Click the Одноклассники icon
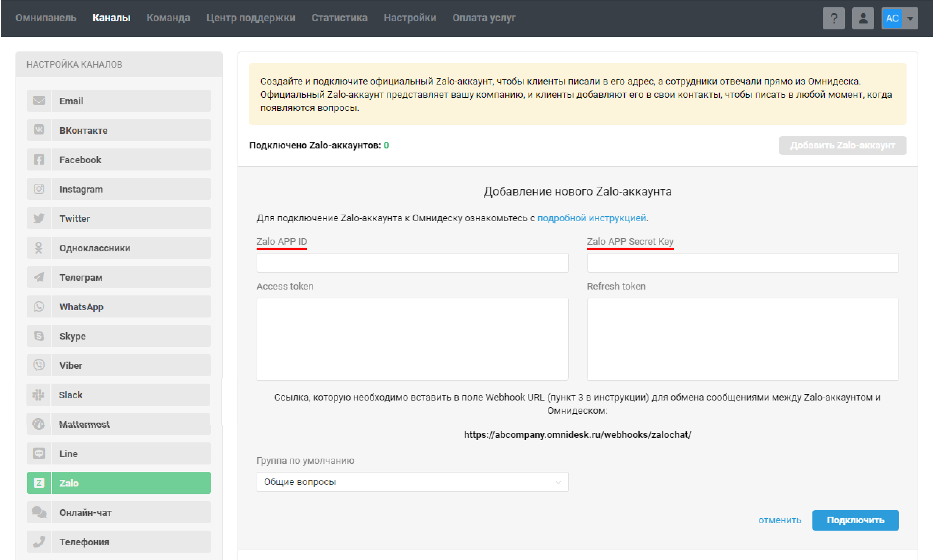This screenshot has height=560, width=933. pos(39,248)
